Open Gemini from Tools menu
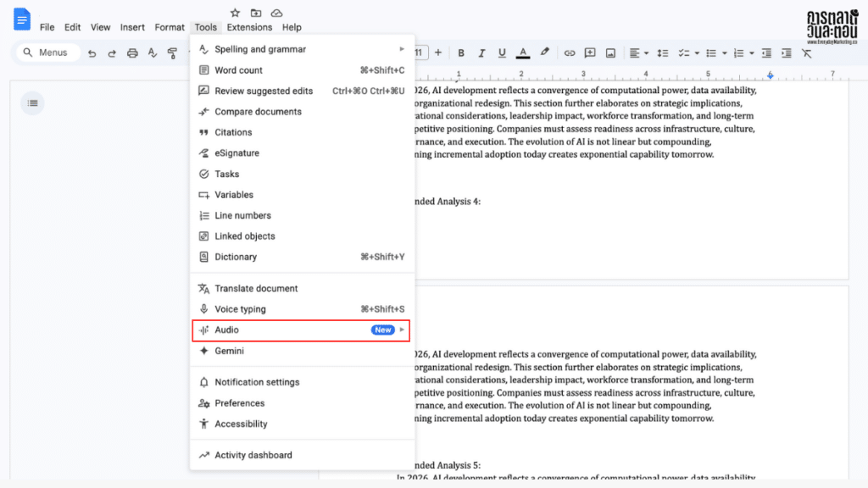Viewport: 868px width, 488px height. tap(302, 351)
